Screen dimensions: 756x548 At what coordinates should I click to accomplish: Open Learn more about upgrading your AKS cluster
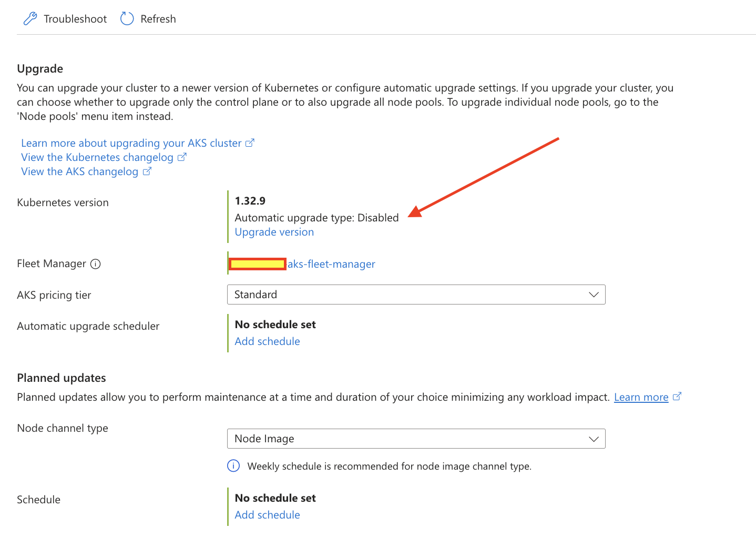tap(131, 143)
